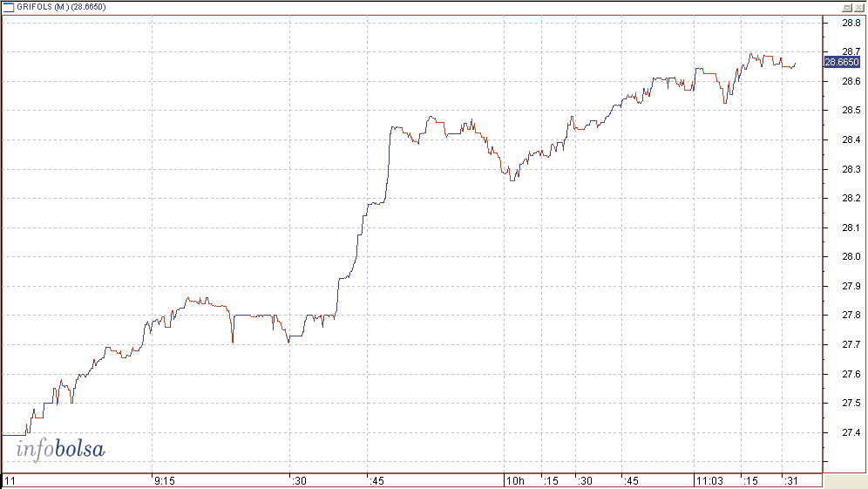Viewport: 868px width, 489px height.
Task: Click the 9:15 time axis label
Action: click(165, 480)
